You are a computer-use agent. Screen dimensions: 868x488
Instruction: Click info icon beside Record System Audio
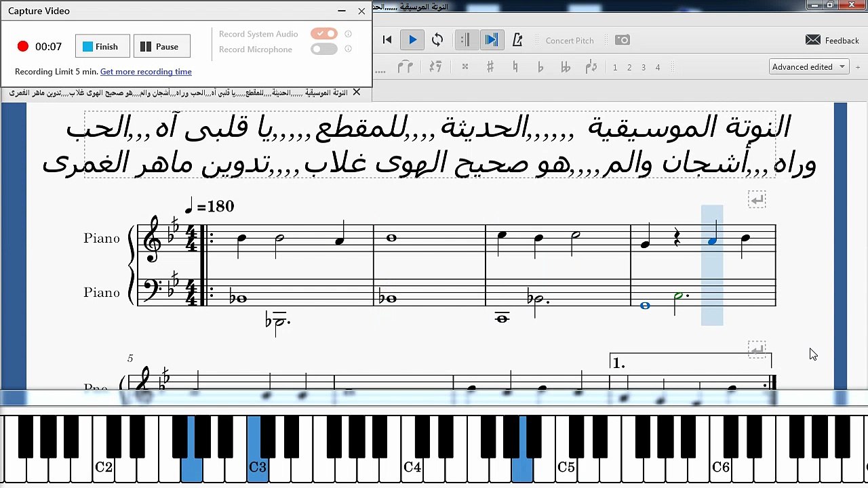349,34
